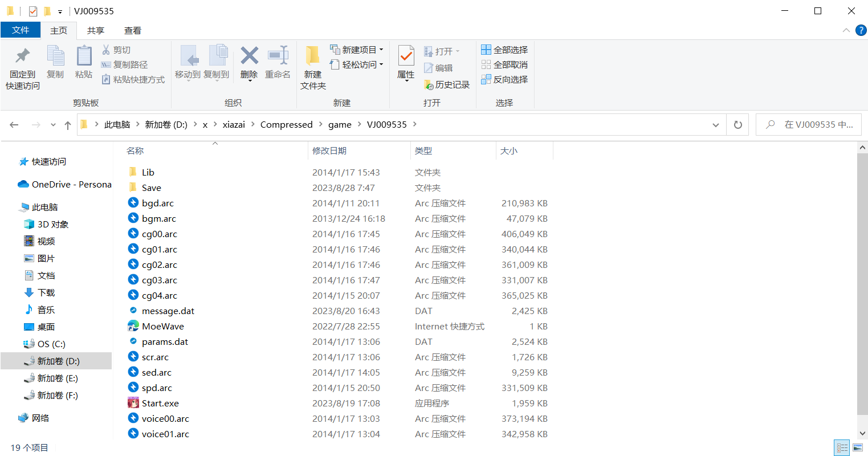This screenshot has width=868, height=456.
Task: Switch to details view mode
Action: tap(842, 448)
